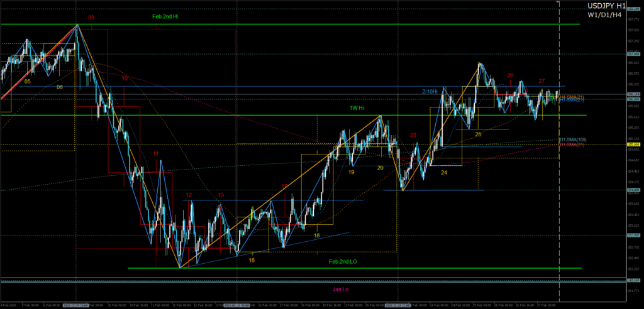Click the red day marker 23
644x309 pixels.
click(x=413, y=135)
